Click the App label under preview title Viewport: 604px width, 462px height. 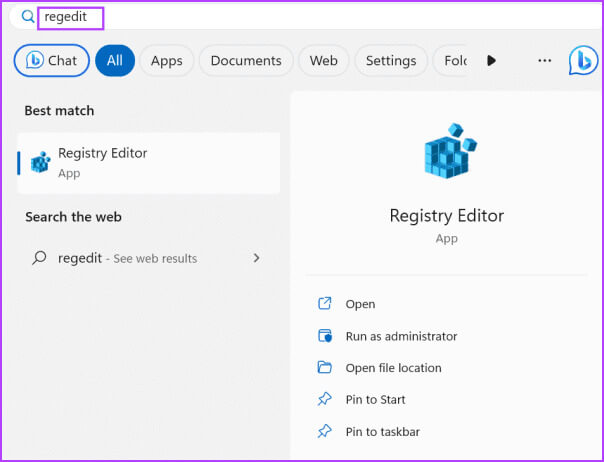coord(446,239)
